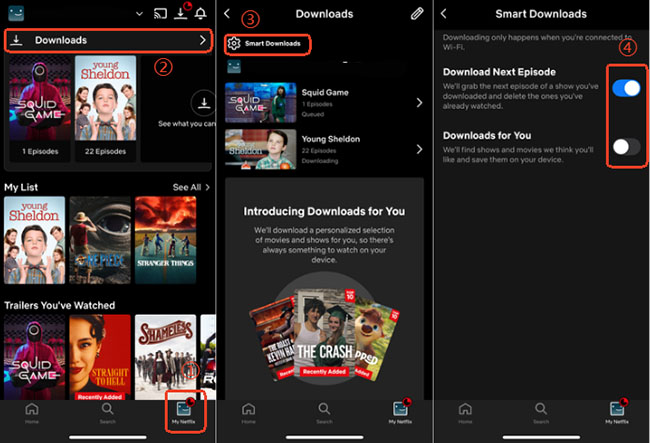Open Shameless trailer poster

pyautogui.click(x=165, y=357)
